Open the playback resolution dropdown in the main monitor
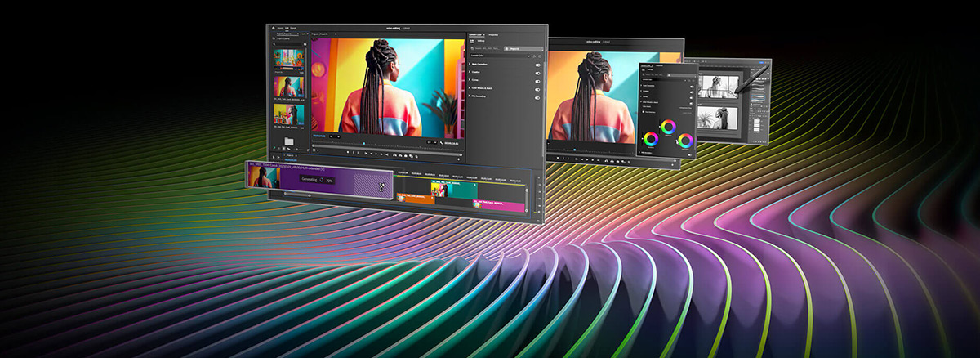 [432, 142]
